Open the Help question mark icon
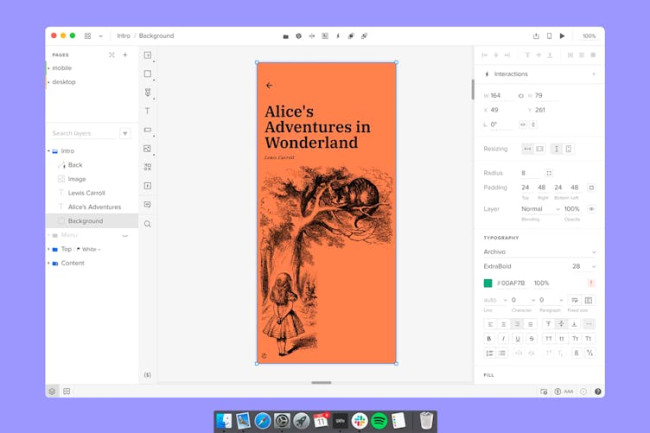The height and width of the screenshot is (433, 650). tap(583, 391)
